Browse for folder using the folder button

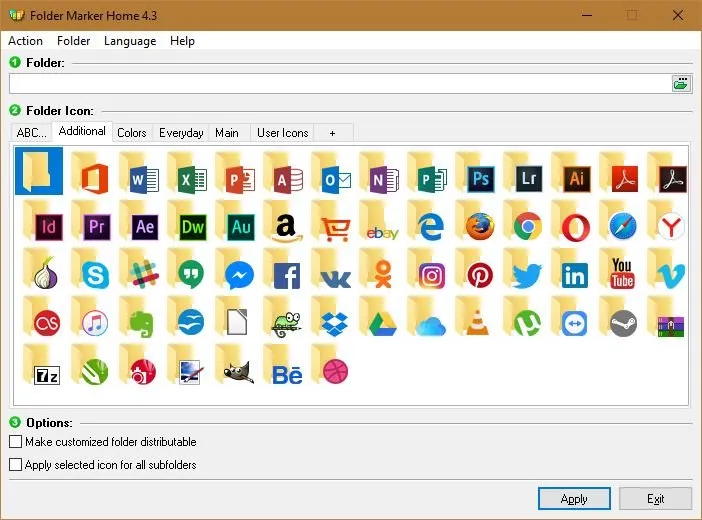681,84
